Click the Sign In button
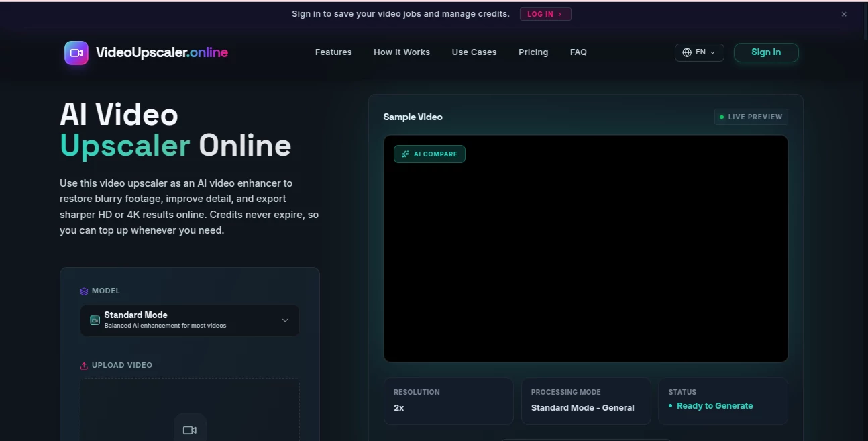This screenshot has height=441, width=868. [x=766, y=52]
